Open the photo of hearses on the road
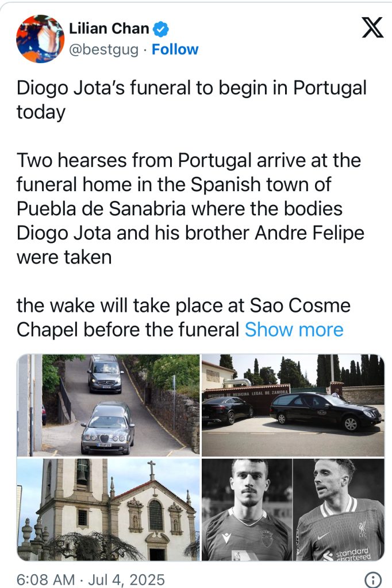This screenshot has width=392, height=588. coord(109,405)
